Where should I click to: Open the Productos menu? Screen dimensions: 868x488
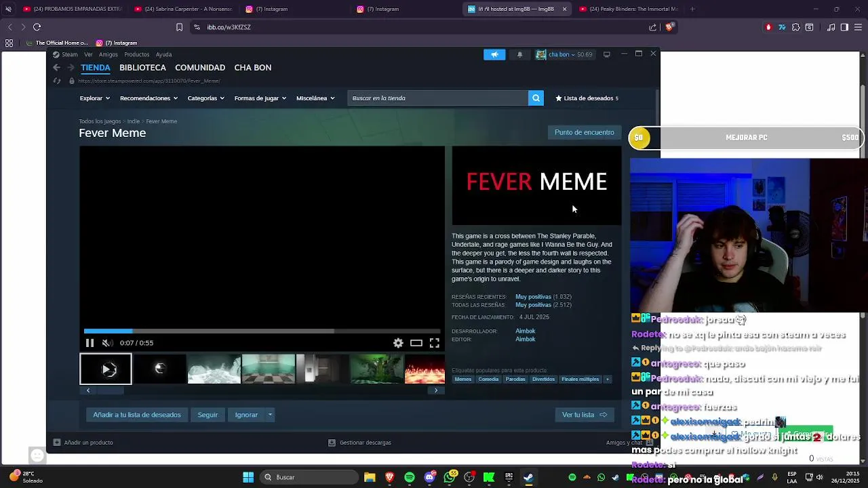coord(136,54)
